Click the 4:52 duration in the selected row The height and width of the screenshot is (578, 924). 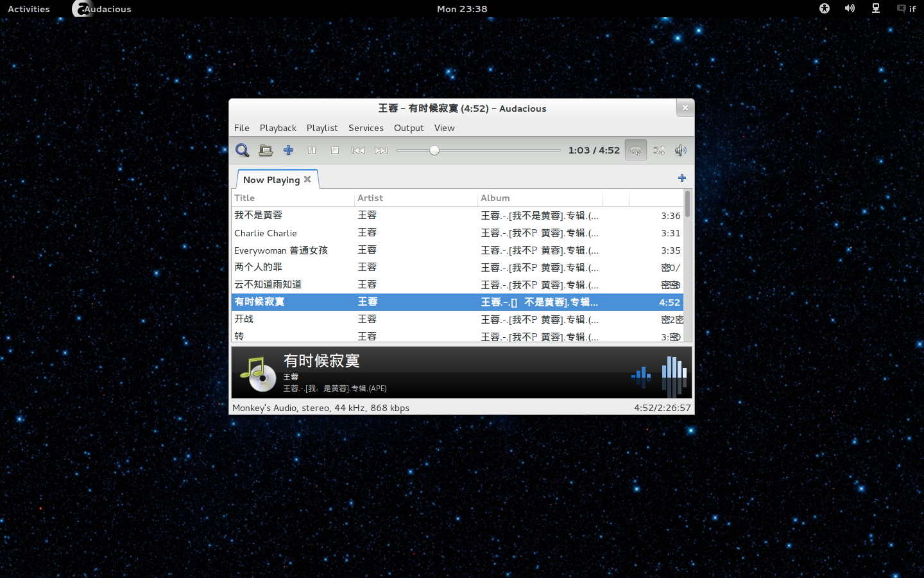[x=669, y=302]
